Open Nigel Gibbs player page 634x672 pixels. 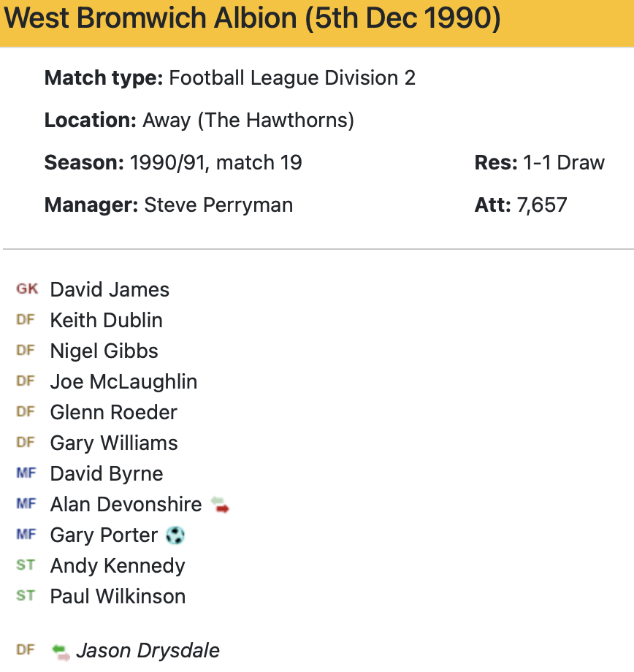pyautogui.click(x=104, y=351)
